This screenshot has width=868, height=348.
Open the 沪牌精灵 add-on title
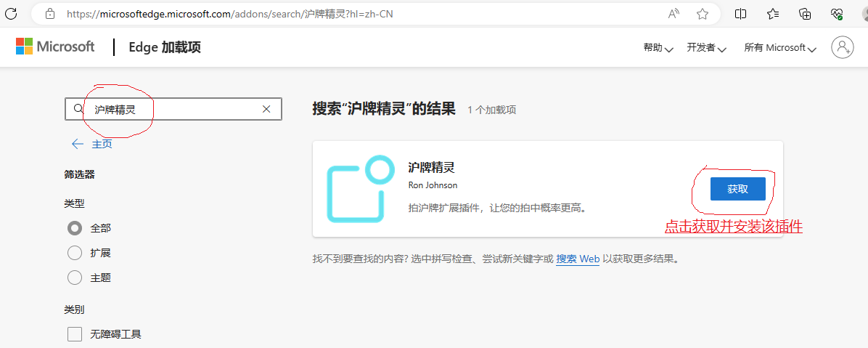[x=431, y=167]
